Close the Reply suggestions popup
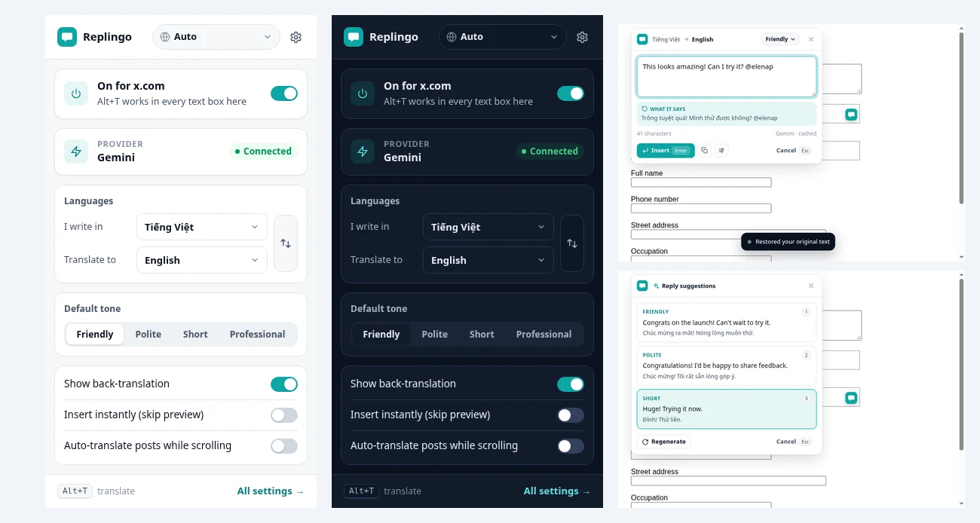 point(811,286)
